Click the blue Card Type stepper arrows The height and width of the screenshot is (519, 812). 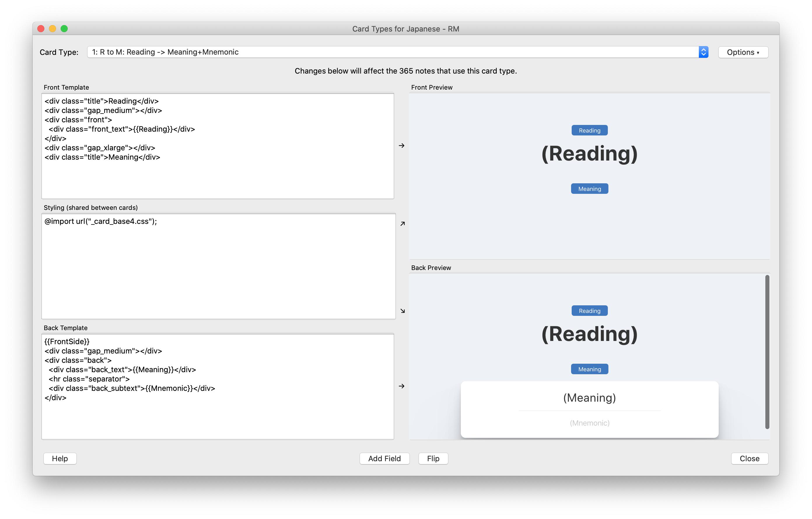[703, 52]
